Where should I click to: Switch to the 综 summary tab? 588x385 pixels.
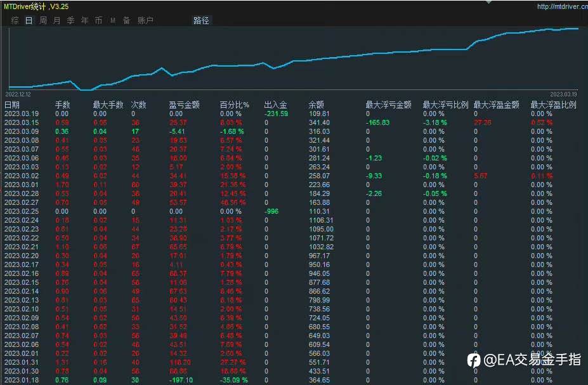click(x=15, y=20)
